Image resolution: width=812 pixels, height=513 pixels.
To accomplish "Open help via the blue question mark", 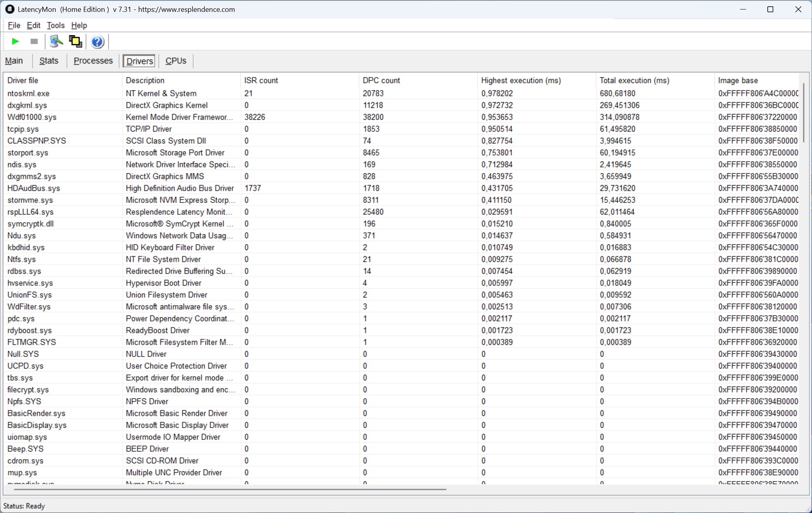I will pos(97,41).
